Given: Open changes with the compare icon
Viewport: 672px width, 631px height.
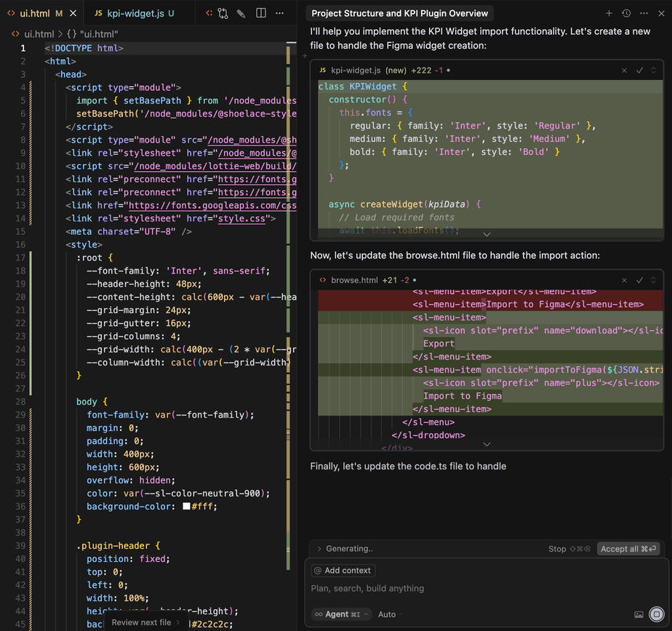Looking at the screenshot, I should pyautogui.click(x=223, y=13).
